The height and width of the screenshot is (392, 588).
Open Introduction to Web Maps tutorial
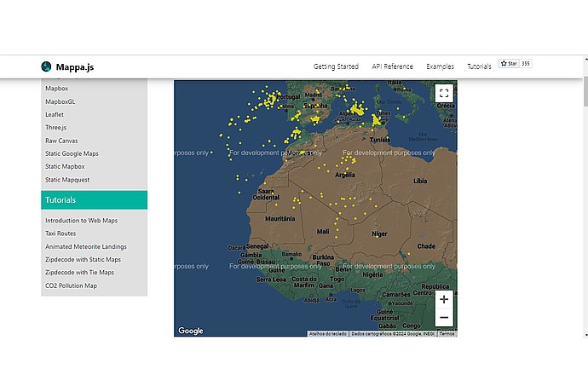point(81,221)
